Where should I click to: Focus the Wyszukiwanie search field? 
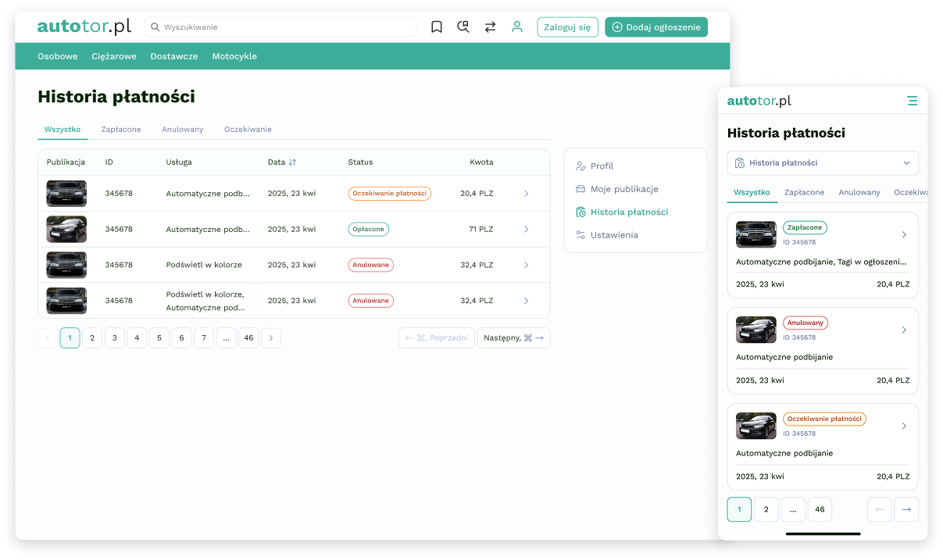click(x=280, y=27)
